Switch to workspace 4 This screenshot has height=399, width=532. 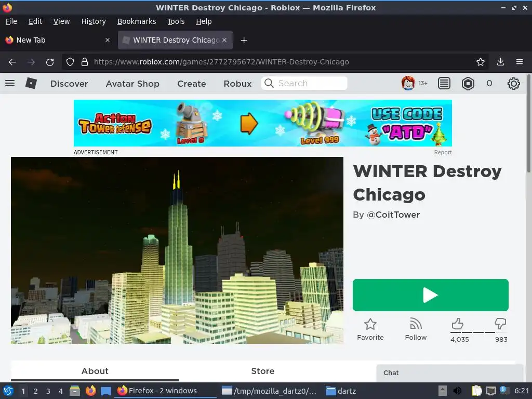(61, 391)
